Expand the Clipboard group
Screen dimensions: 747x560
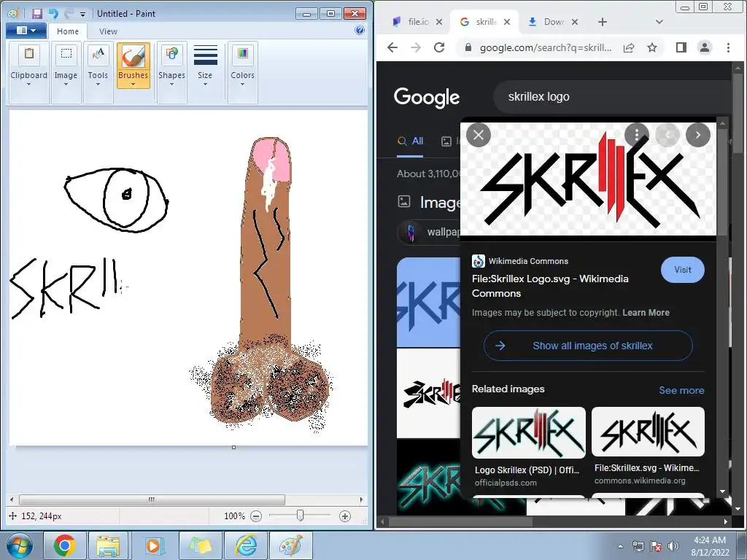coord(28,71)
